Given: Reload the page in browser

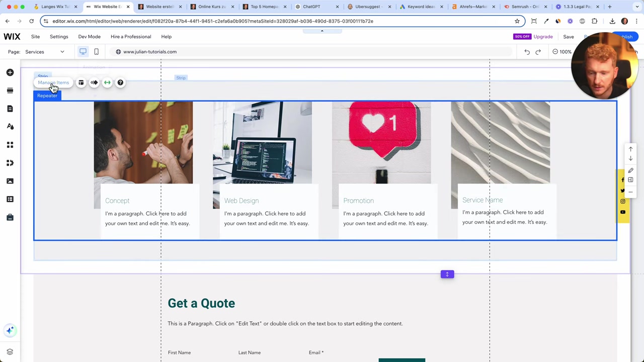Looking at the screenshot, I should 31,21.
